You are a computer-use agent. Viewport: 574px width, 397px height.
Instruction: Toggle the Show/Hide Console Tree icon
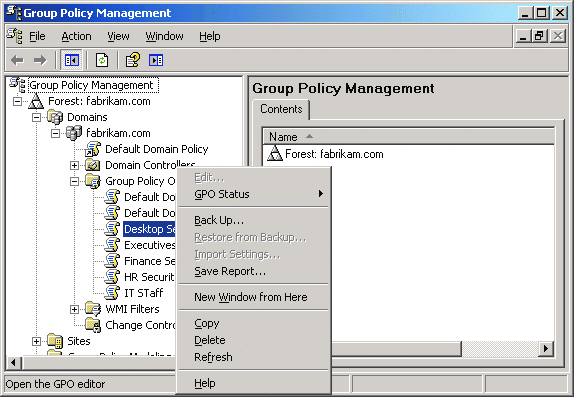point(72,60)
